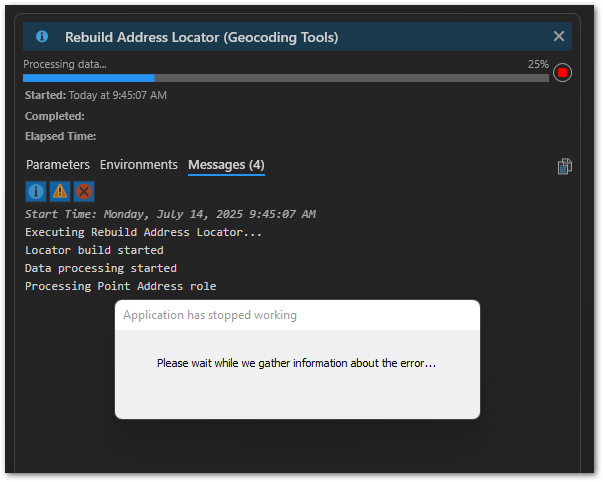
Task: Select the 'Data processing started' message line
Action: 101,268
